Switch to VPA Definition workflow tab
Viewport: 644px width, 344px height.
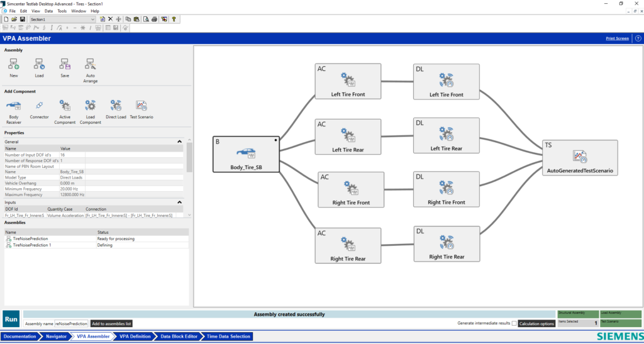(135, 336)
